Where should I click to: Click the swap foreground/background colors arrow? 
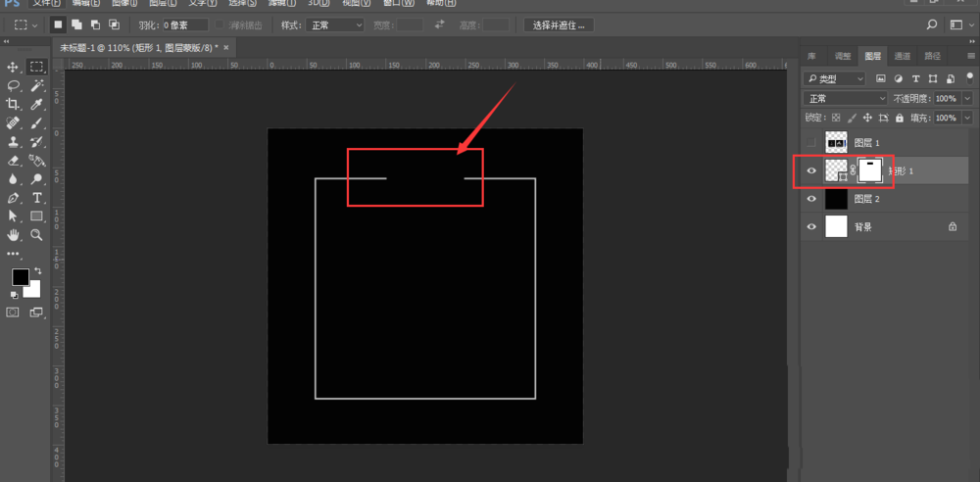click(38, 270)
